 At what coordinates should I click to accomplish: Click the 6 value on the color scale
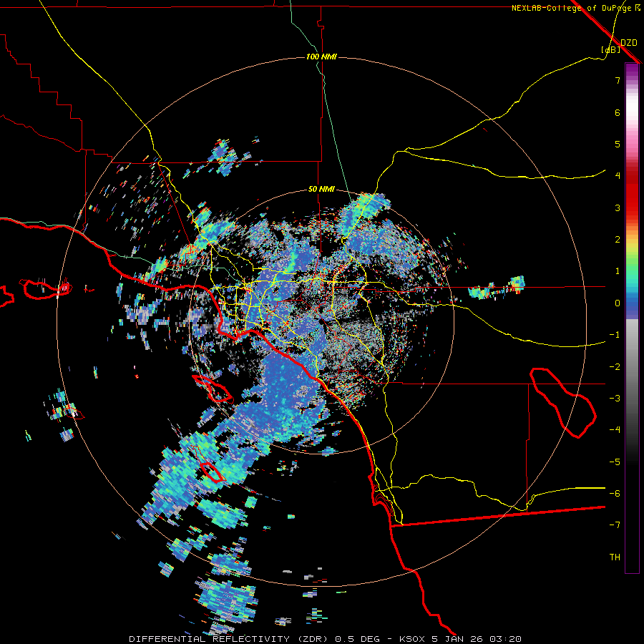[618, 112]
